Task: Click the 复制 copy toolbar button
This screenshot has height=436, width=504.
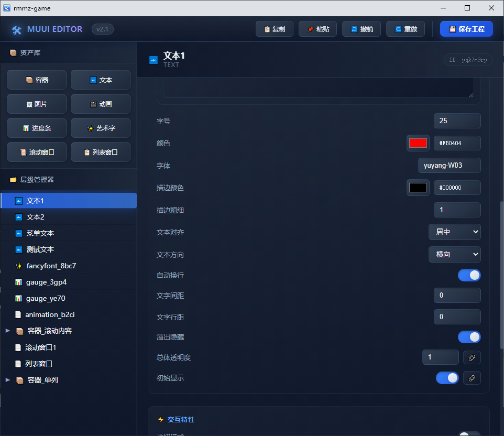Action: 275,29
